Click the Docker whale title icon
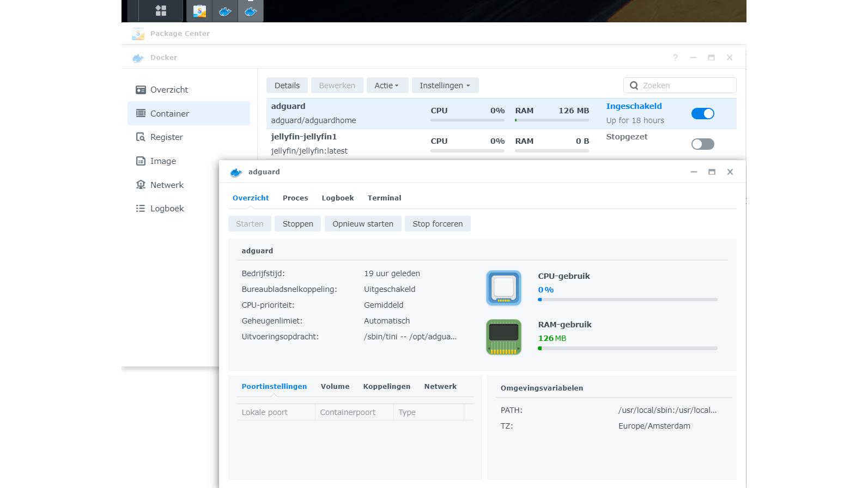This screenshot has height=488, width=868. [138, 58]
